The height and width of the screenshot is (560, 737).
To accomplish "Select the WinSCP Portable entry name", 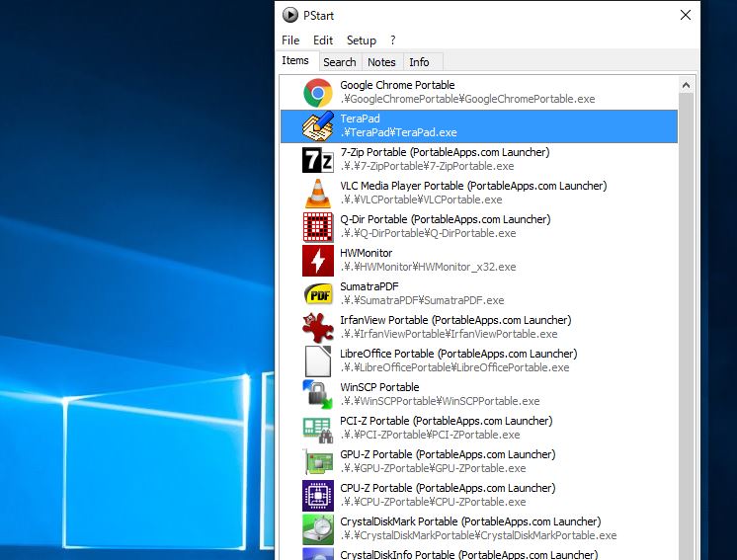I will coord(379,387).
